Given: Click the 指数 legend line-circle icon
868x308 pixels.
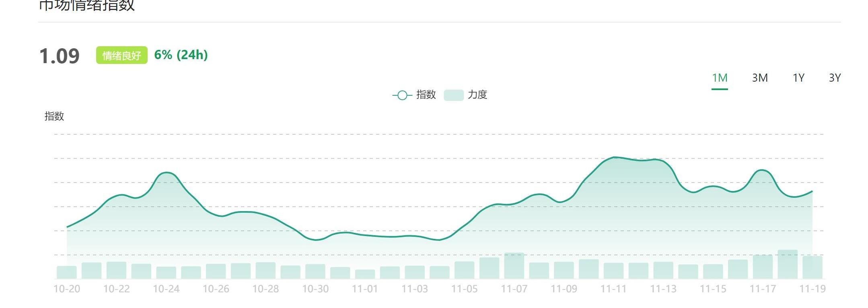Looking at the screenshot, I should coord(402,95).
